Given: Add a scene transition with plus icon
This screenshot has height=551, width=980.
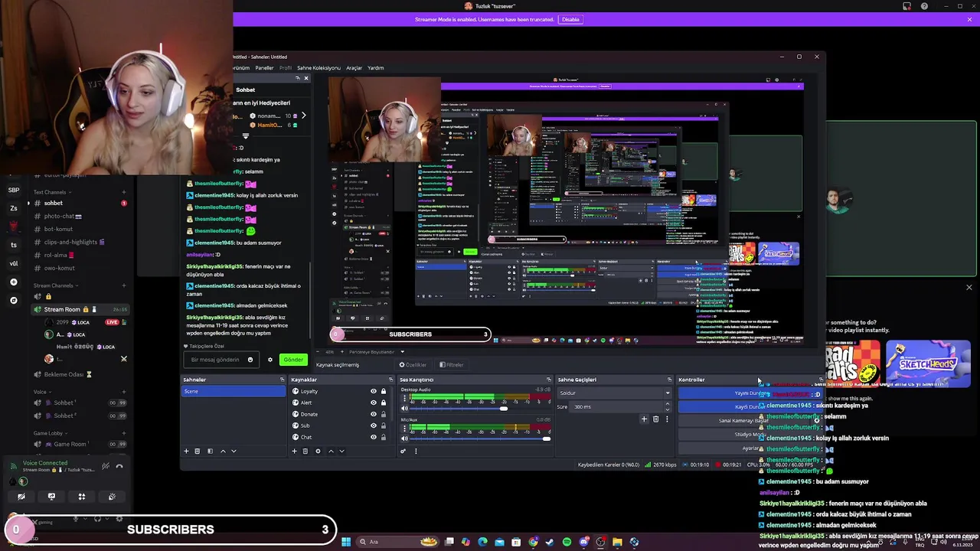Looking at the screenshot, I should [644, 419].
